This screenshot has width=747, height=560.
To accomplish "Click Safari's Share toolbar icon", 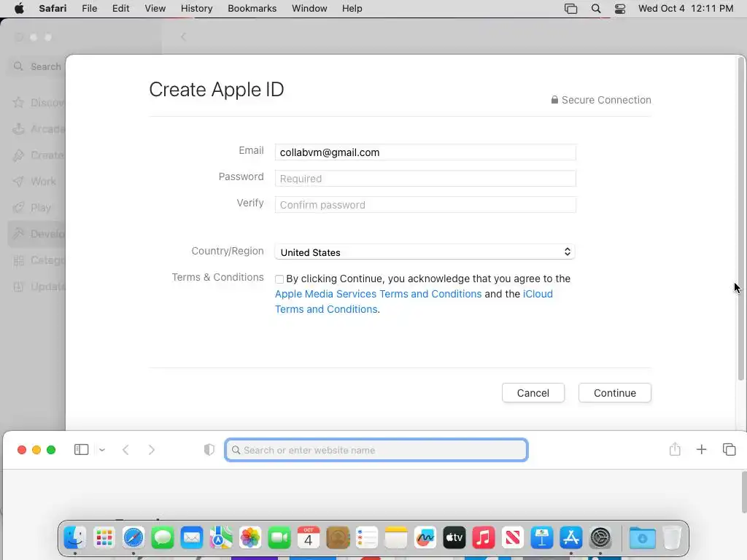I will (675, 449).
